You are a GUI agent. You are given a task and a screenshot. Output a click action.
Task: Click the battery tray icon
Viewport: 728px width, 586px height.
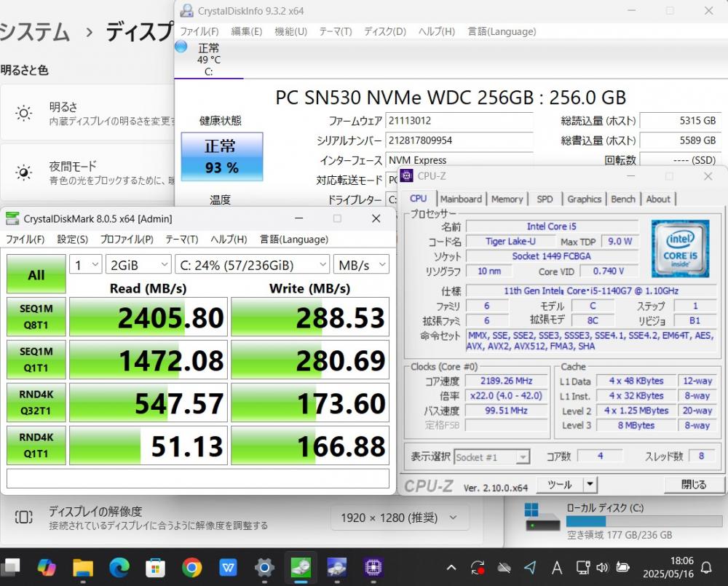click(622, 567)
